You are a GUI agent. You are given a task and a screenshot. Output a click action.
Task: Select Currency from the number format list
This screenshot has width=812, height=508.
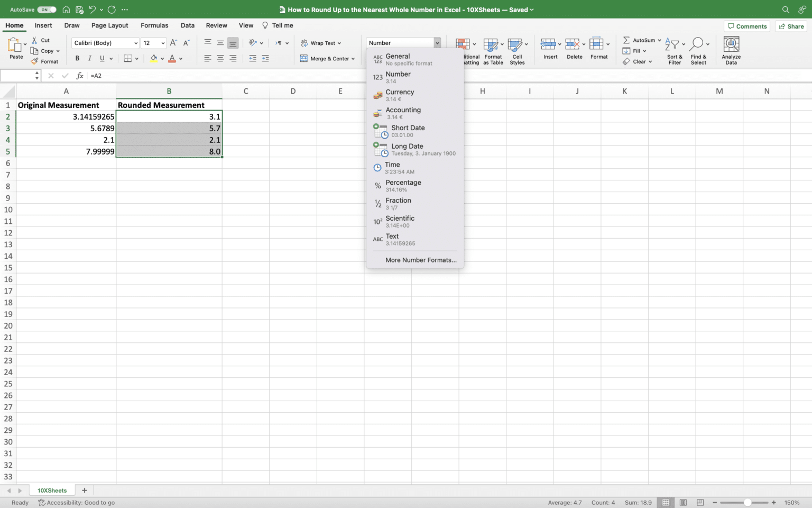click(x=400, y=95)
